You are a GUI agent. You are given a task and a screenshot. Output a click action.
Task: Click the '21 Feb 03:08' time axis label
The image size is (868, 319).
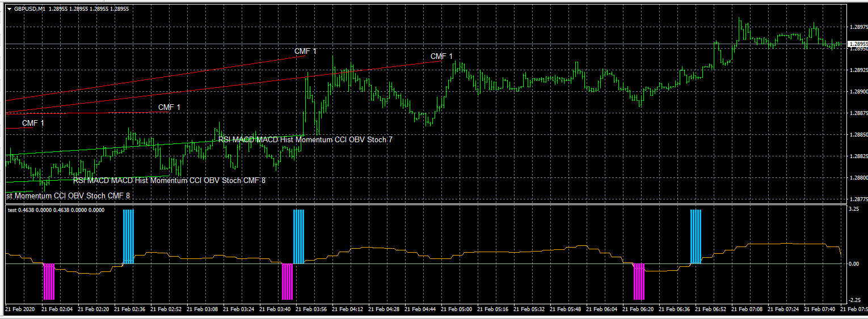coord(203,309)
